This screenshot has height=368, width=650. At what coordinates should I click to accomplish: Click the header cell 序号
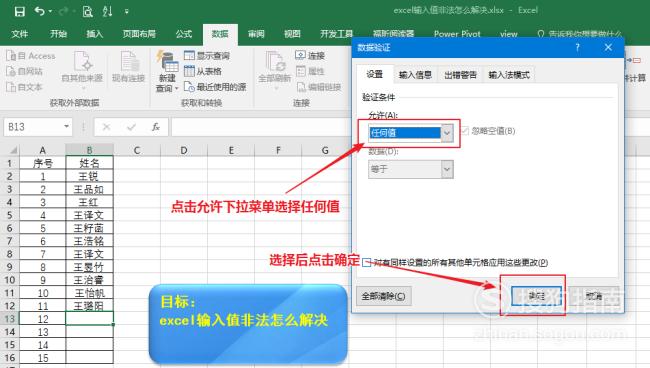click(x=43, y=163)
